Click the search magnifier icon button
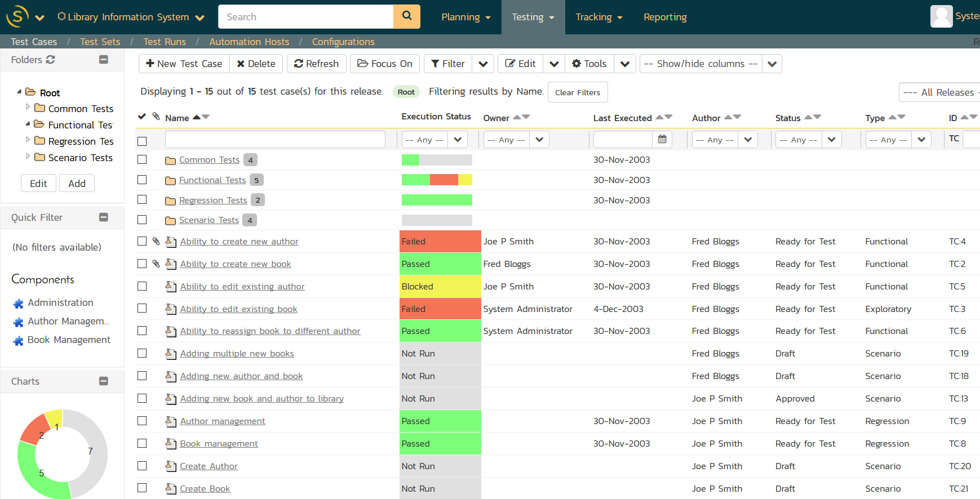This screenshot has width=980, height=499. tap(406, 16)
